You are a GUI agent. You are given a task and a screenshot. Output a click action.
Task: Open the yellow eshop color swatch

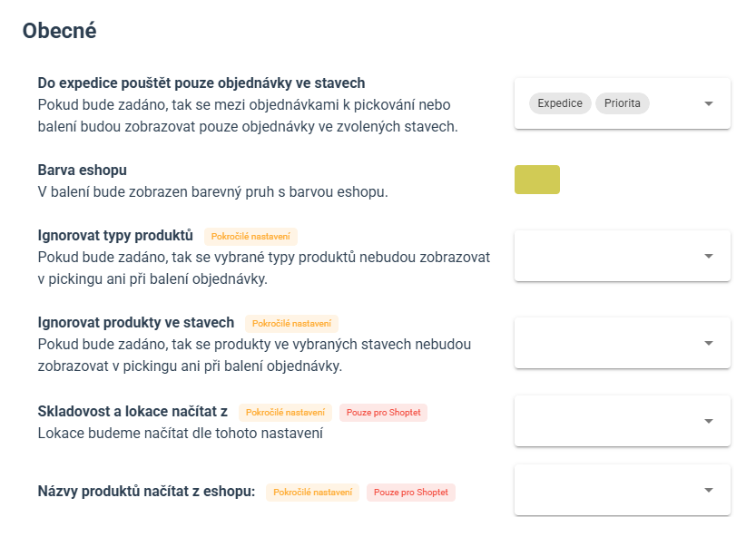(537, 180)
